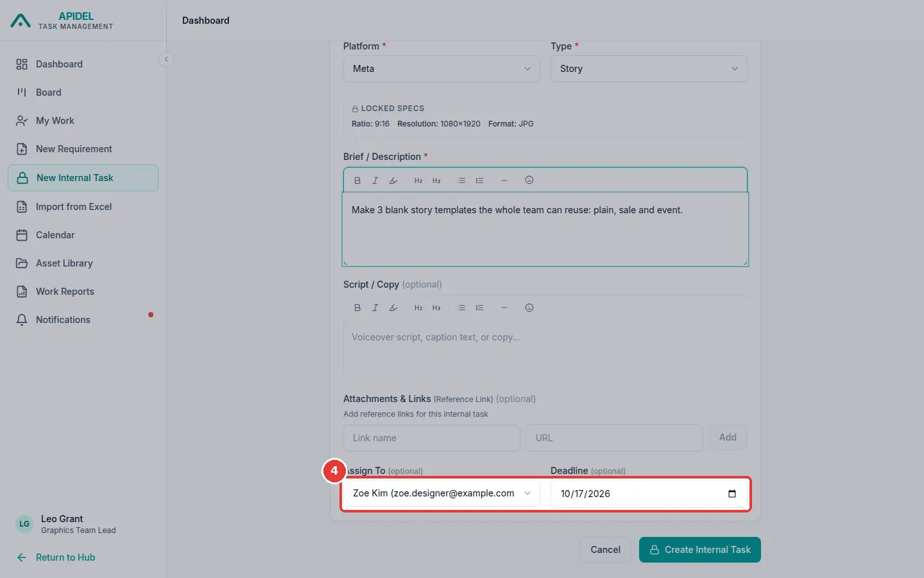924x578 pixels.
Task: Collapse the sidebar with the chevron button
Action: coord(166,59)
